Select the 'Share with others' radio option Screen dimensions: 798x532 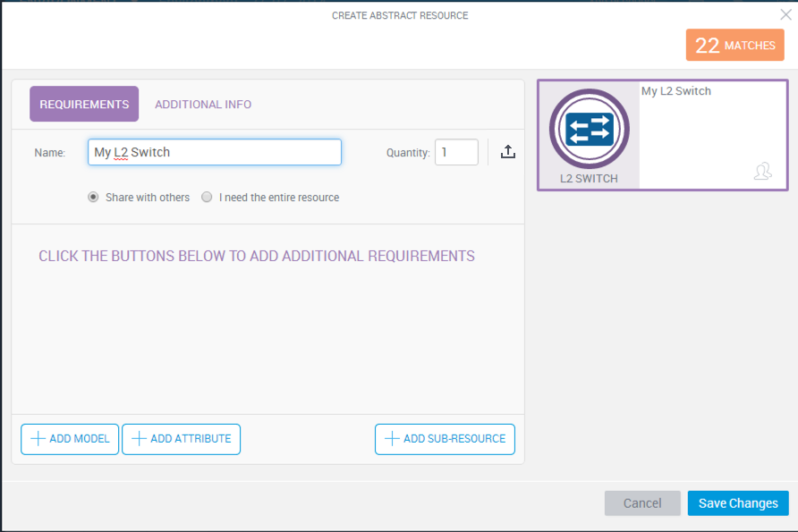(x=93, y=198)
